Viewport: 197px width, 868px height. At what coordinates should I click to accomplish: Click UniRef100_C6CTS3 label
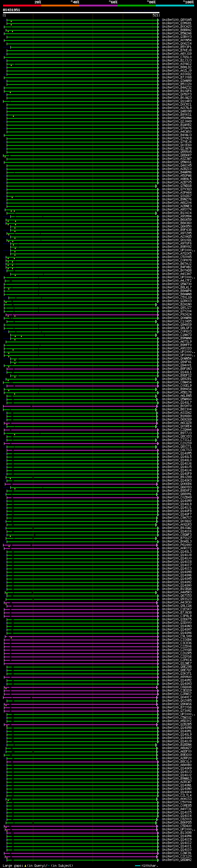click(x=177, y=450)
